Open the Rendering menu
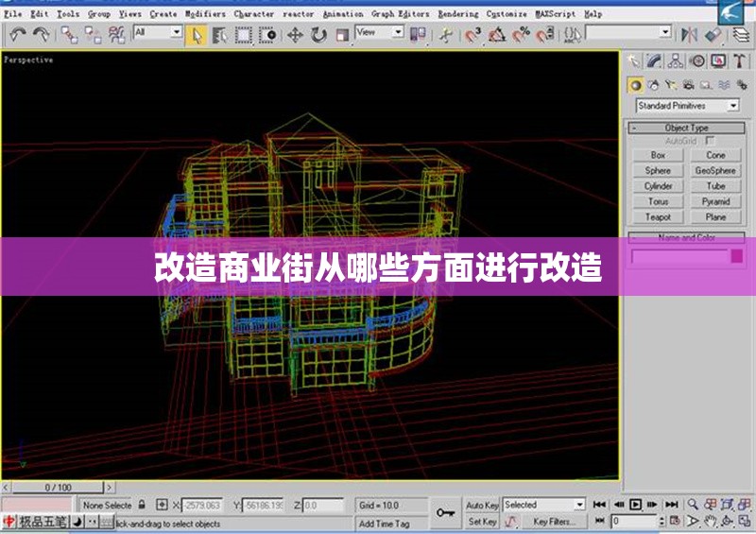Viewport: 756px width, 534px height. pyautogui.click(x=457, y=14)
